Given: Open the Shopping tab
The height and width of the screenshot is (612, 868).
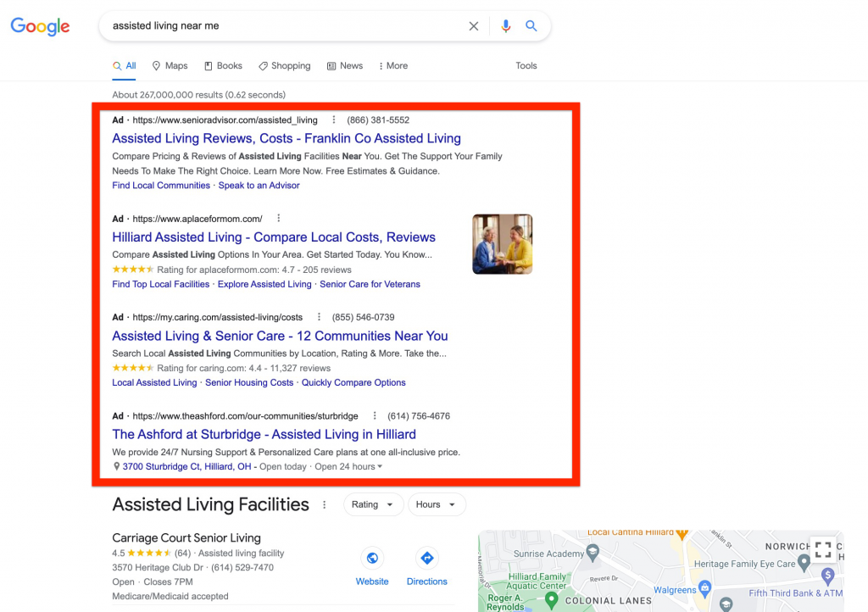Looking at the screenshot, I should [x=285, y=66].
